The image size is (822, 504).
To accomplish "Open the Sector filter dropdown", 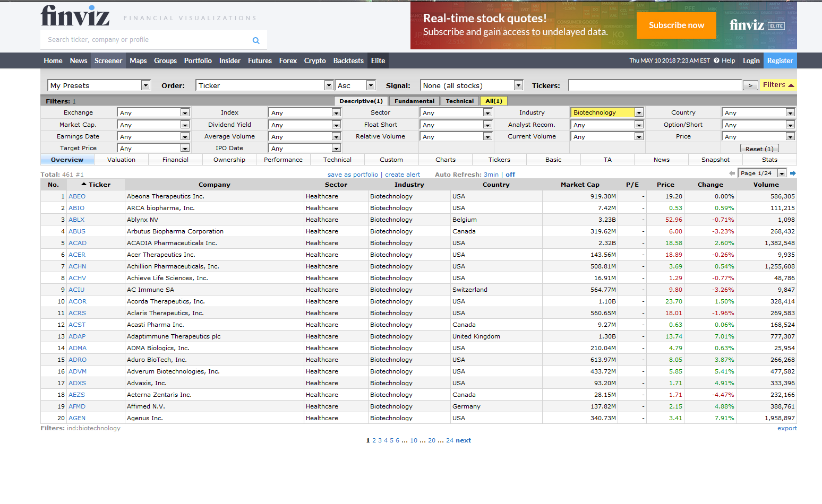I will point(456,112).
